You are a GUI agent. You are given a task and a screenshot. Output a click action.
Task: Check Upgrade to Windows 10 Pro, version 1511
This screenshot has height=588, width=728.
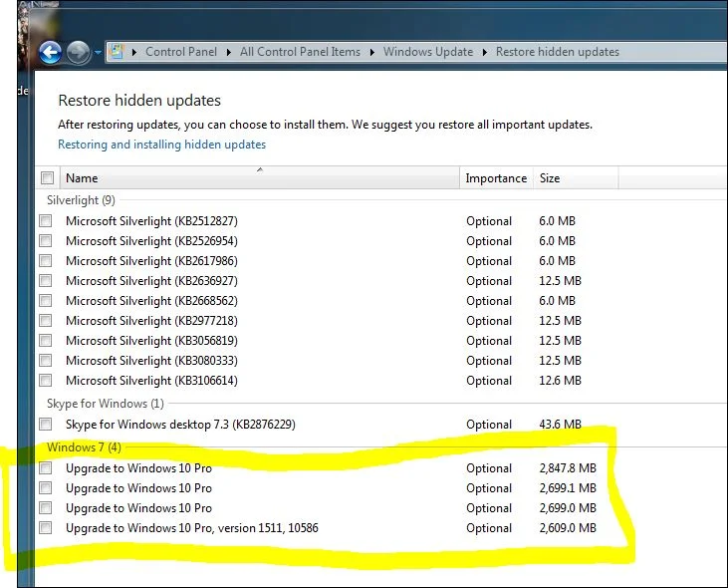click(x=46, y=527)
